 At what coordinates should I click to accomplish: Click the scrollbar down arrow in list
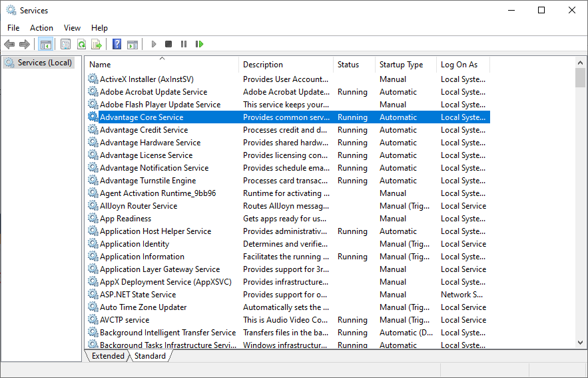(581, 342)
